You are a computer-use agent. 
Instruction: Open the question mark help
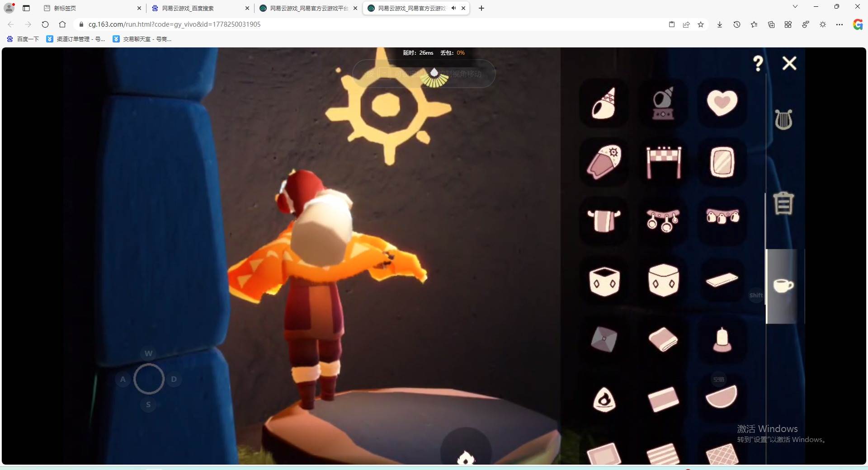(758, 63)
